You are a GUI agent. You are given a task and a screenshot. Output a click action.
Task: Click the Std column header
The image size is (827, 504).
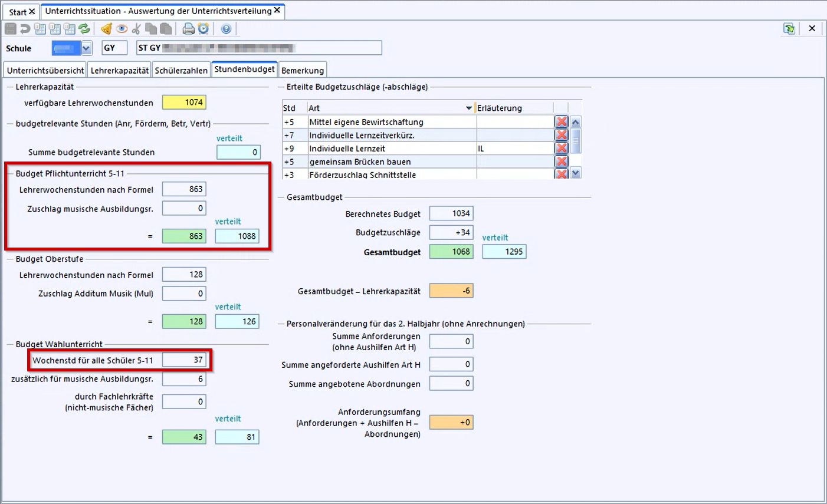(294, 108)
